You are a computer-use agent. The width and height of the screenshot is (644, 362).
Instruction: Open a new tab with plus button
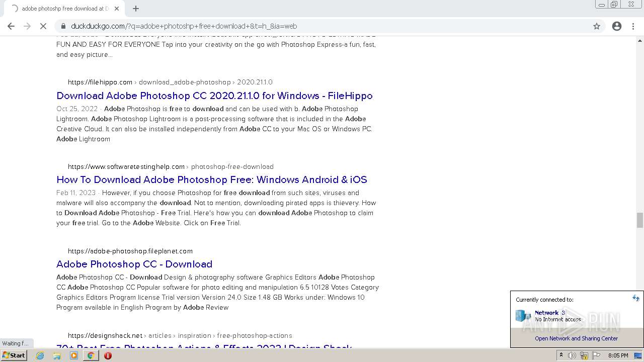click(x=136, y=9)
